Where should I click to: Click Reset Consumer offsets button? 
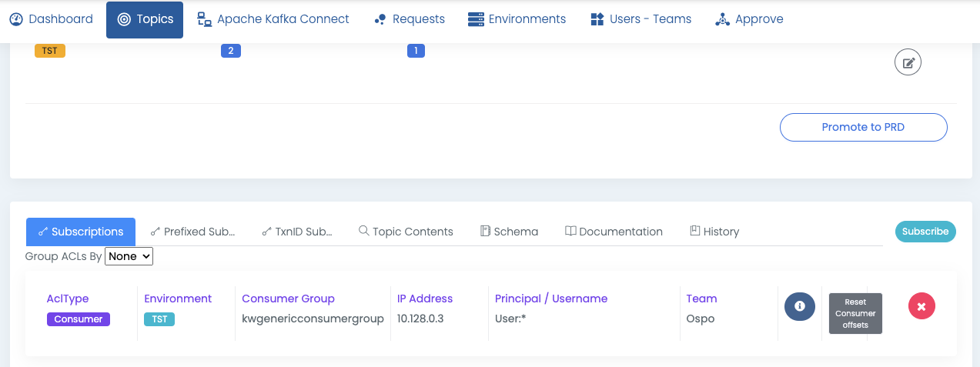click(x=855, y=313)
